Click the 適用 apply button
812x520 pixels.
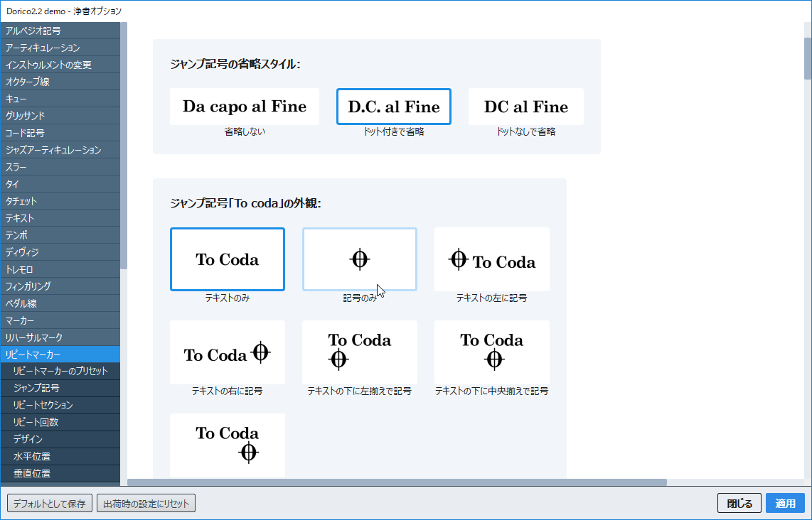[785, 503]
